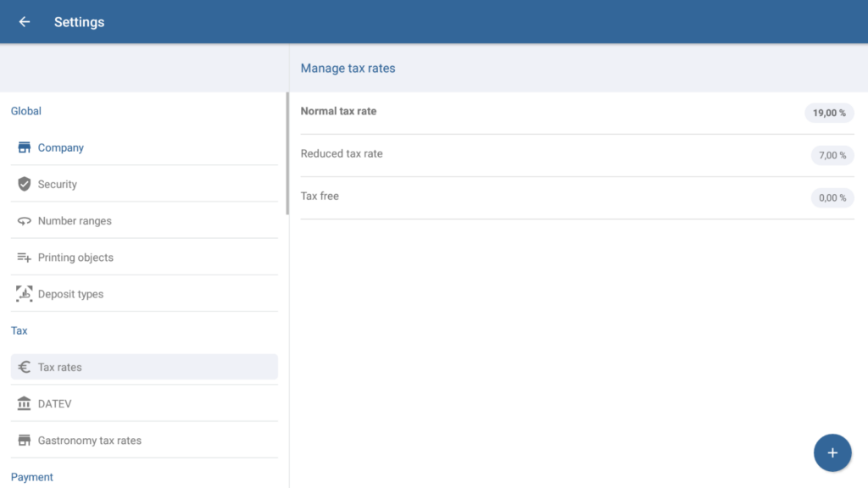868x488 pixels.
Task: Click the Deposit types icon
Action: pyautogui.click(x=25, y=294)
